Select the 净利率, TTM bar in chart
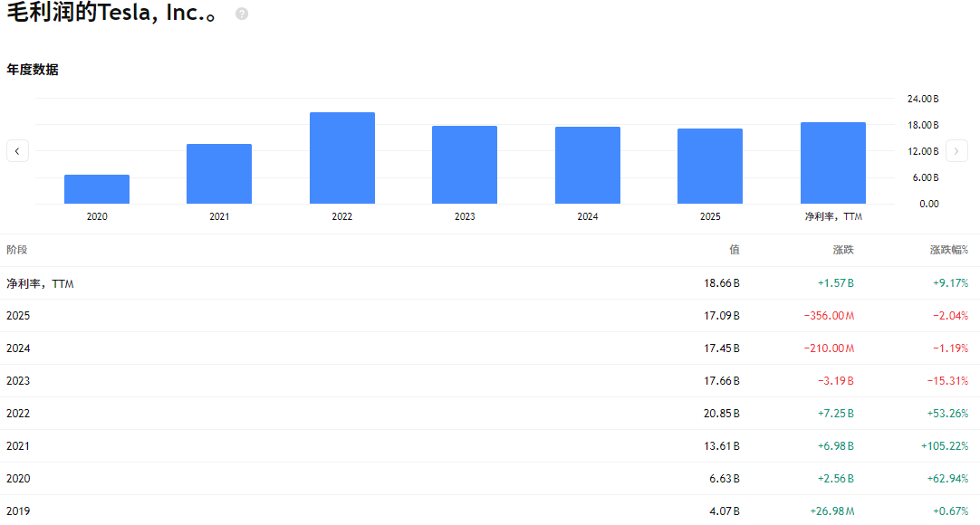 pos(833,163)
